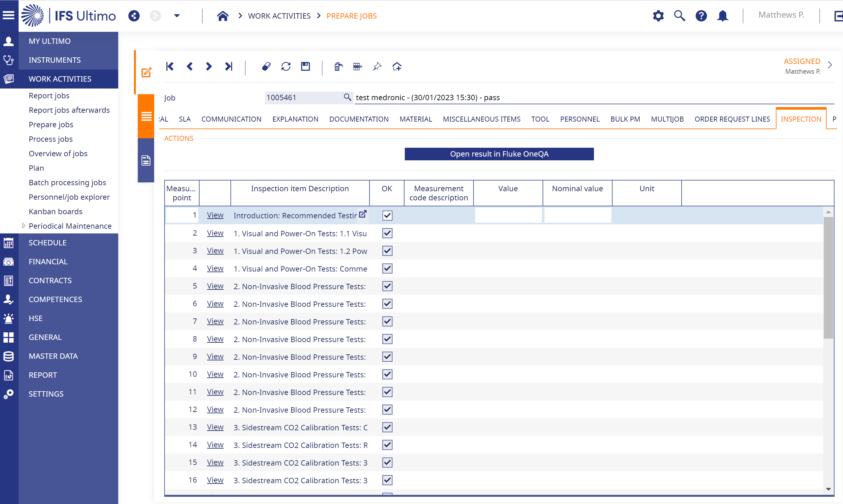This screenshot has width=843, height=504.
Task: Click the Schedule calendar sidebar icon
Action: (9, 243)
